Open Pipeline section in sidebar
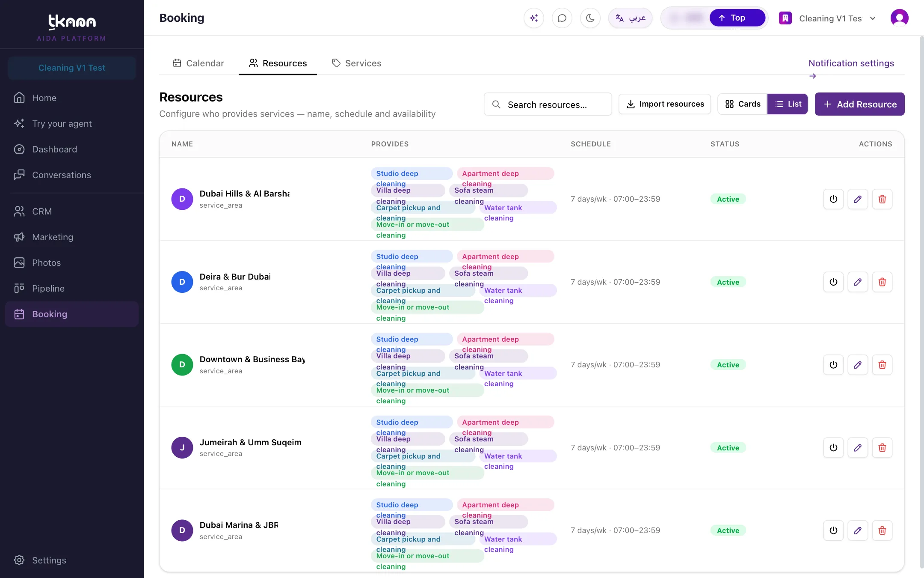The height and width of the screenshot is (578, 924). [72, 289]
